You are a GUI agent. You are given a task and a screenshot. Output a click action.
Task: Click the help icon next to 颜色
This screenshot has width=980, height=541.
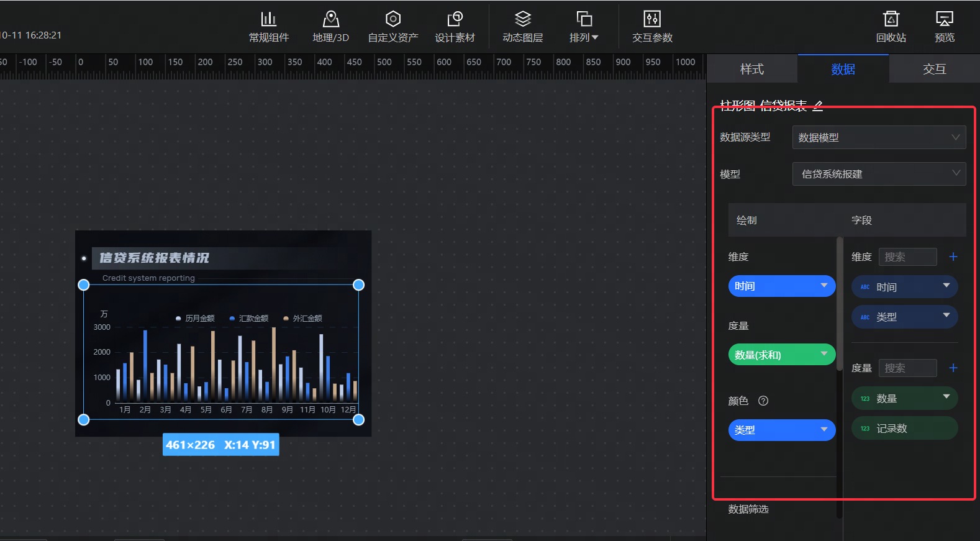(763, 401)
